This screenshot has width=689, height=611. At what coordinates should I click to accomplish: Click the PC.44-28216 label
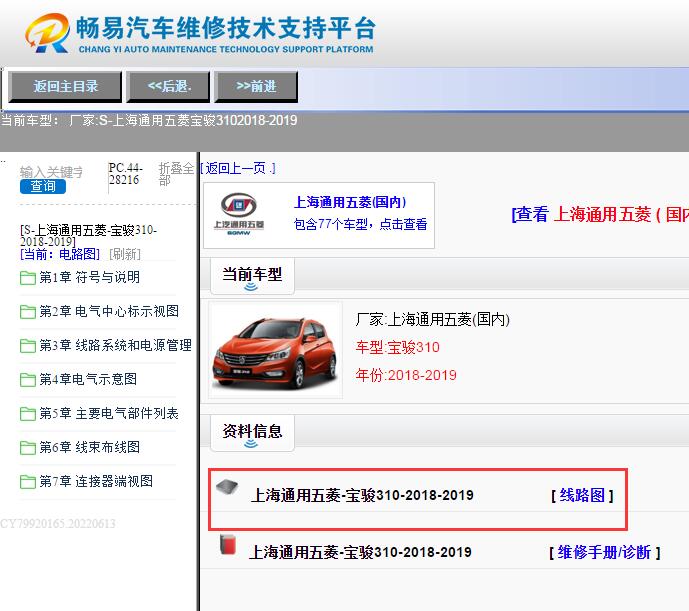click(x=125, y=174)
